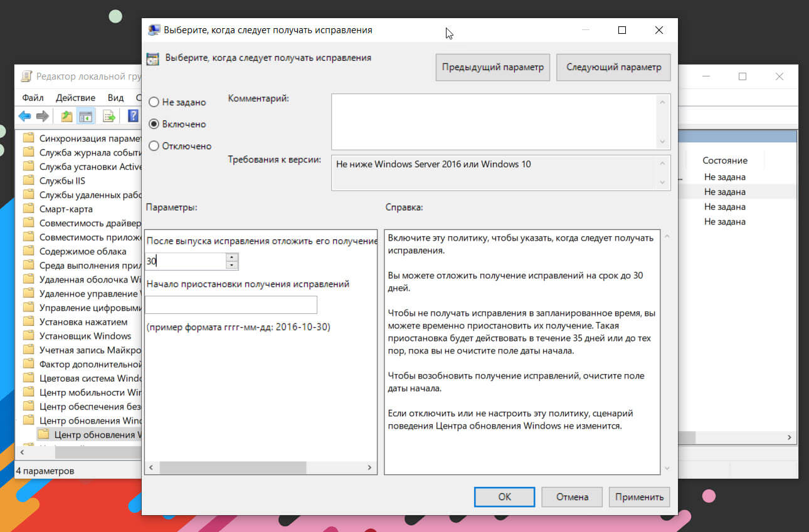Select the Включено radio button

click(x=154, y=124)
